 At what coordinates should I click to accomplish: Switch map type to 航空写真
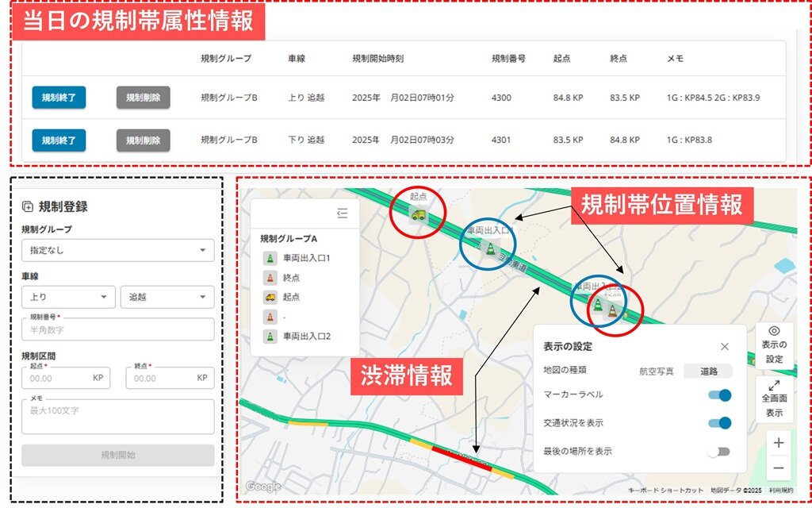(x=657, y=371)
